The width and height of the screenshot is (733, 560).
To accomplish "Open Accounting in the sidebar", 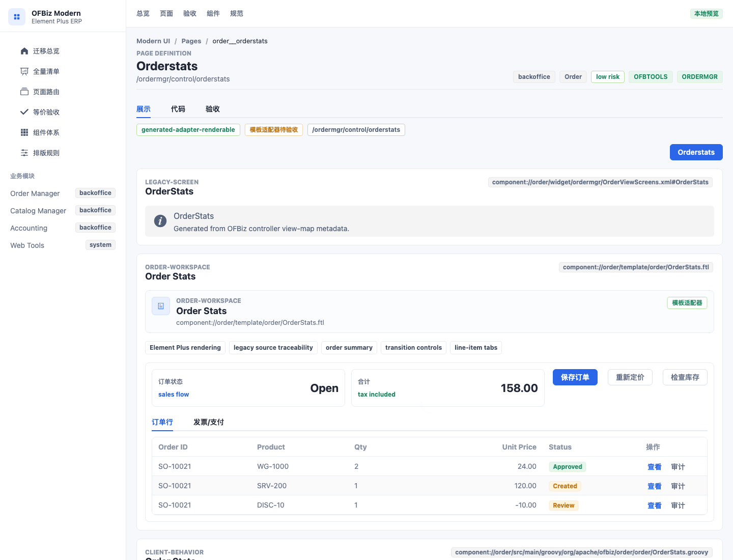I will tap(63, 228).
